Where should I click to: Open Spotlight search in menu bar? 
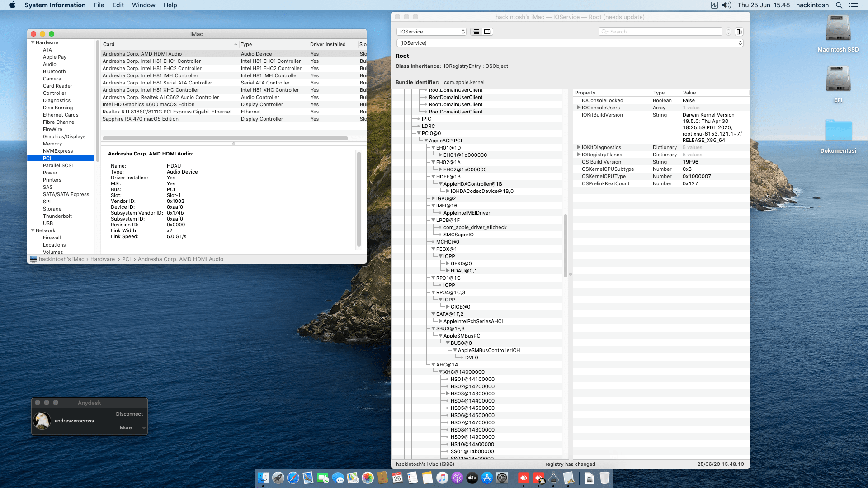point(839,5)
